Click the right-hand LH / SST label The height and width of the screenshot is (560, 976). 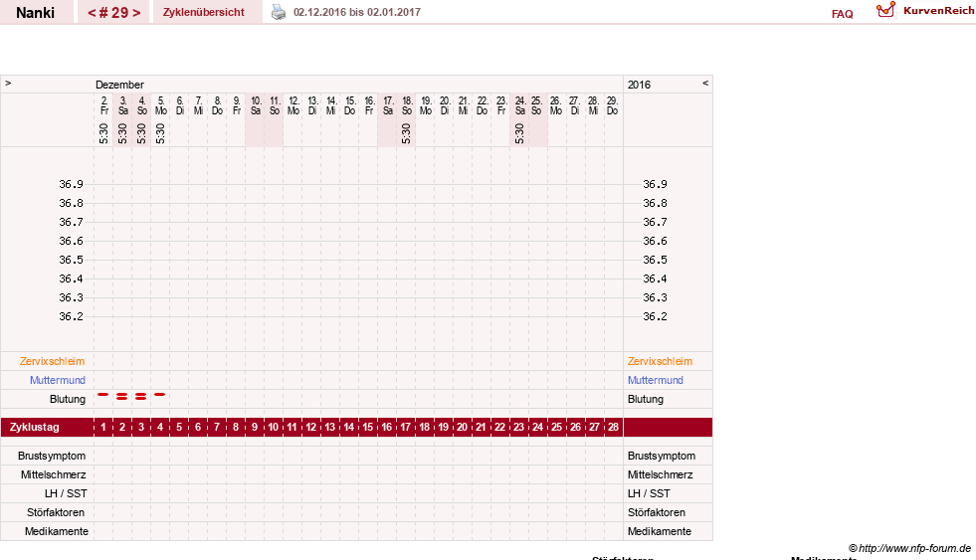click(x=650, y=493)
